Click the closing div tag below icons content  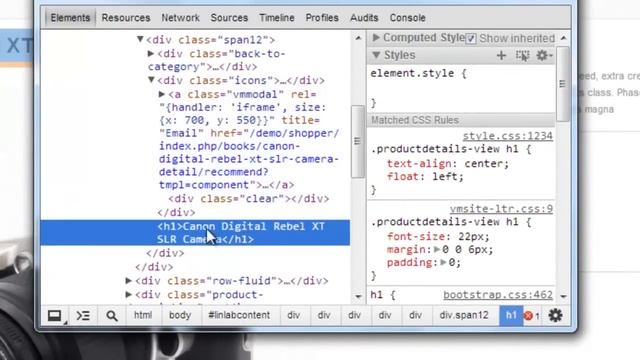pyautogui.click(x=176, y=213)
